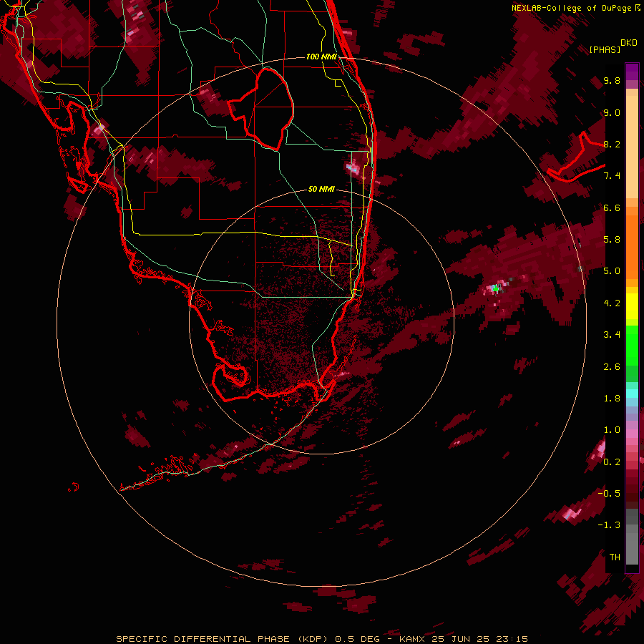Click the 100 NMI range ring label
The width and height of the screenshot is (644, 644).
[321, 57]
